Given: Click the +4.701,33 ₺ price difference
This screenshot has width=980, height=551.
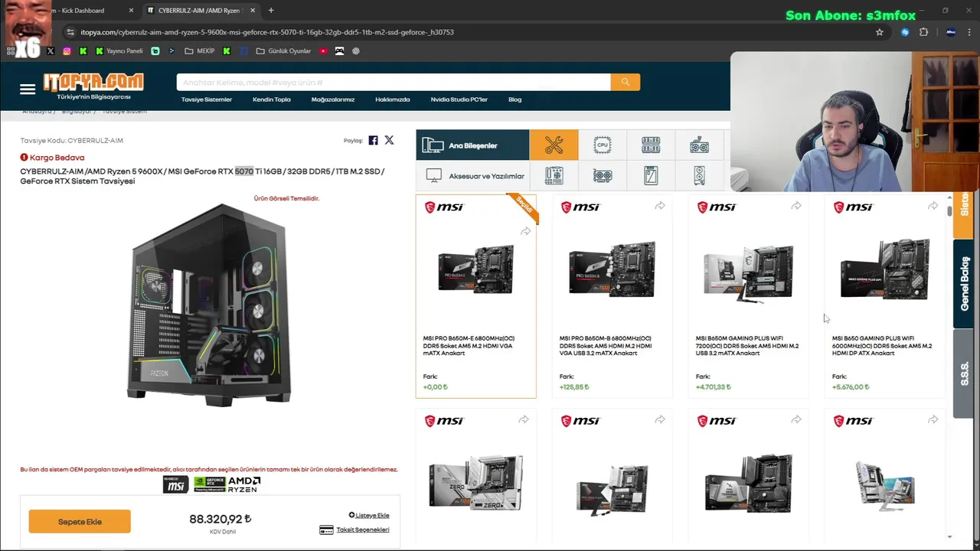Looking at the screenshot, I should pyautogui.click(x=714, y=387).
